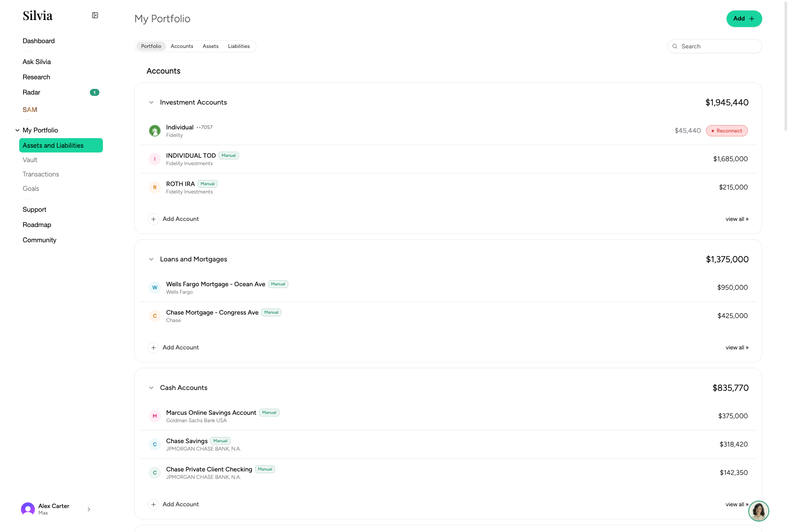Collapse the sidebar using the panel icon
This screenshot has height=532, width=788.
pos(95,16)
